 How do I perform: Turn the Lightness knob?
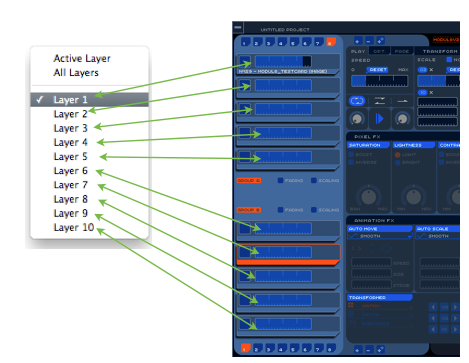point(414,197)
